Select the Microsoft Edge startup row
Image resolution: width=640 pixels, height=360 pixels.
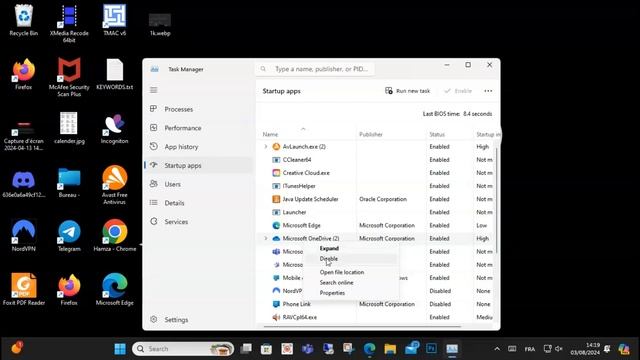pyautogui.click(x=376, y=225)
